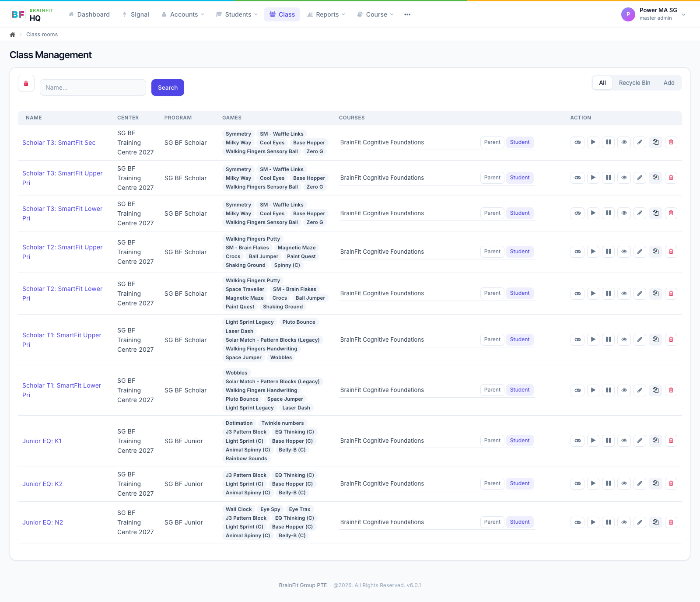
Task: Click the red bulk delete trash icon beside Name field
Action: [x=26, y=83]
